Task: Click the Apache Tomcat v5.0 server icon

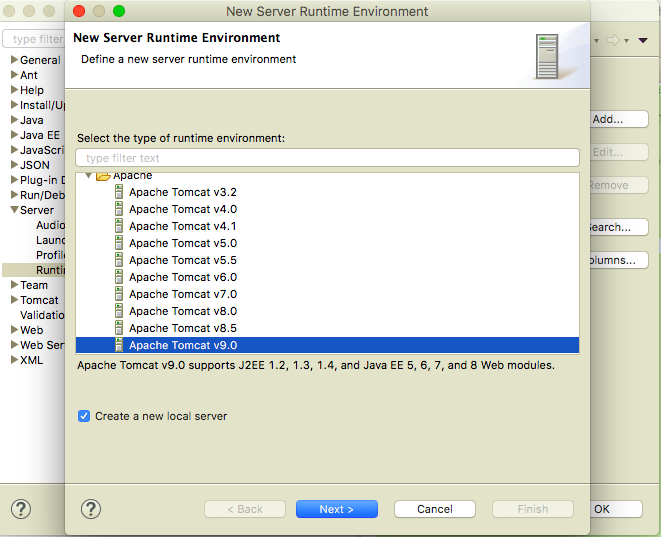Action: click(x=119, y=243)
